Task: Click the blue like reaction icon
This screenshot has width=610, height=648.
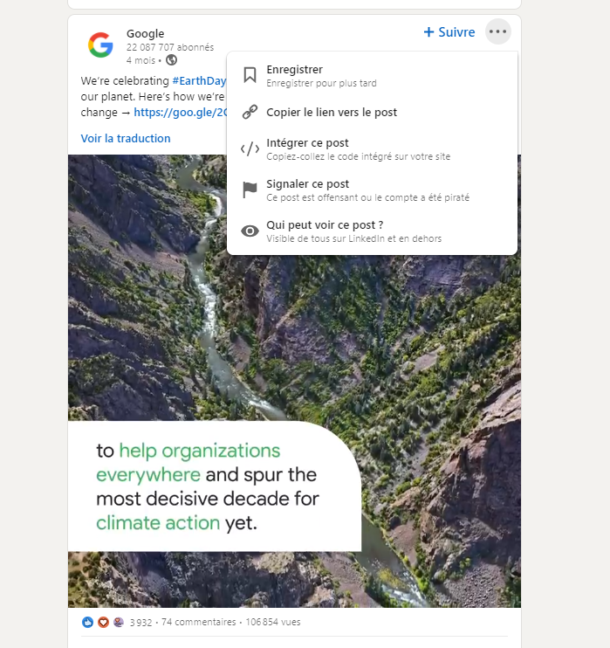Action: 88,622
